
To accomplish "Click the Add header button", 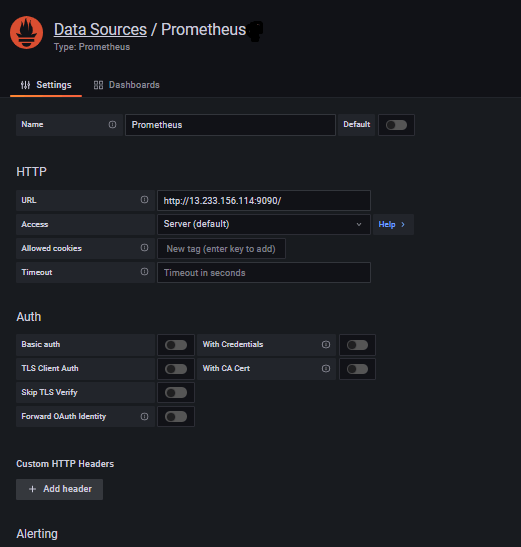I will click(x=59, y=489).
